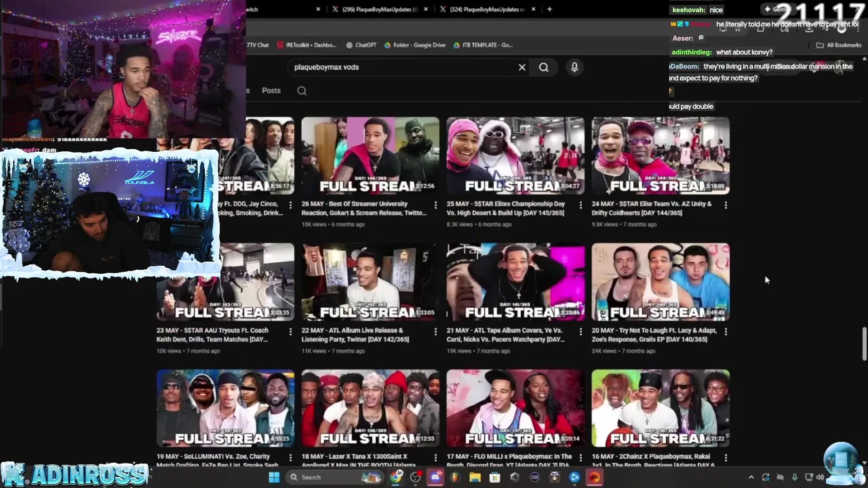Play the 24 MAY 5STAR Elite Team thumbnail
868x488 pixels.
pos(660,156)
